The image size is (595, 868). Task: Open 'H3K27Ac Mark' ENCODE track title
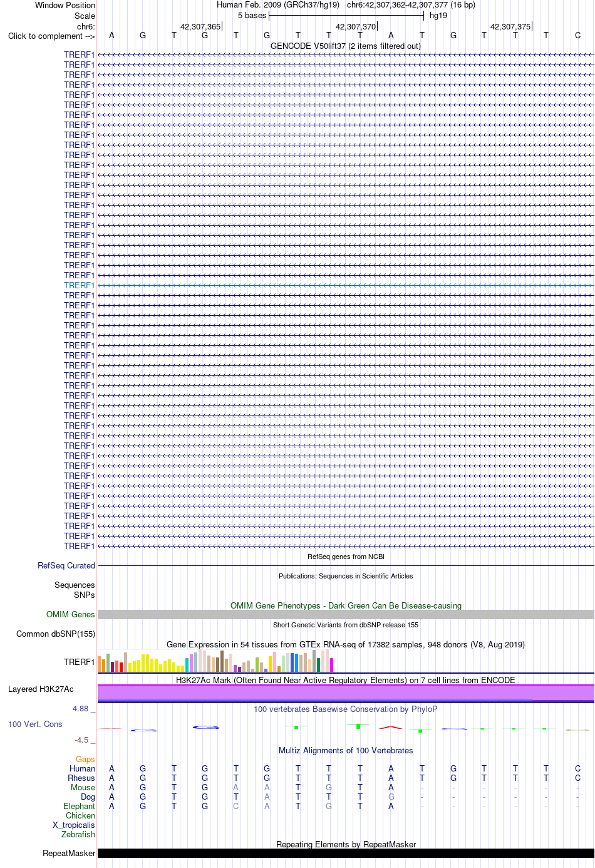tap(346, 680)
